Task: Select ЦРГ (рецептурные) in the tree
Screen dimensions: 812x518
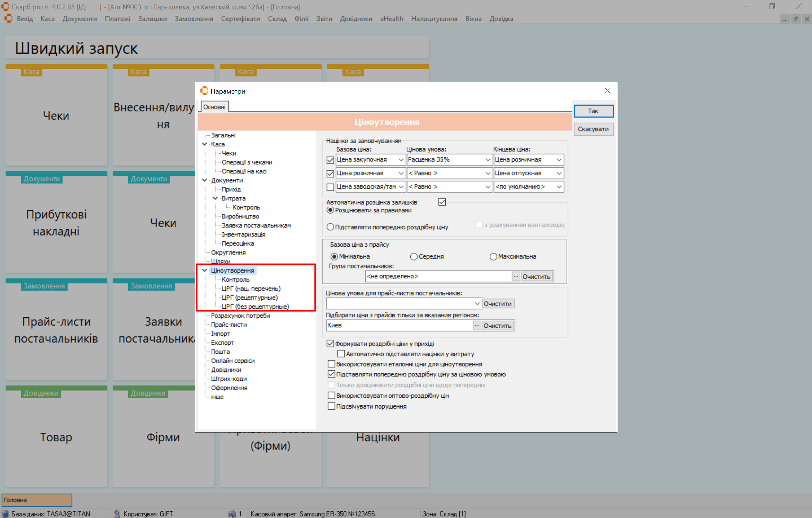Action: [249, 297]
